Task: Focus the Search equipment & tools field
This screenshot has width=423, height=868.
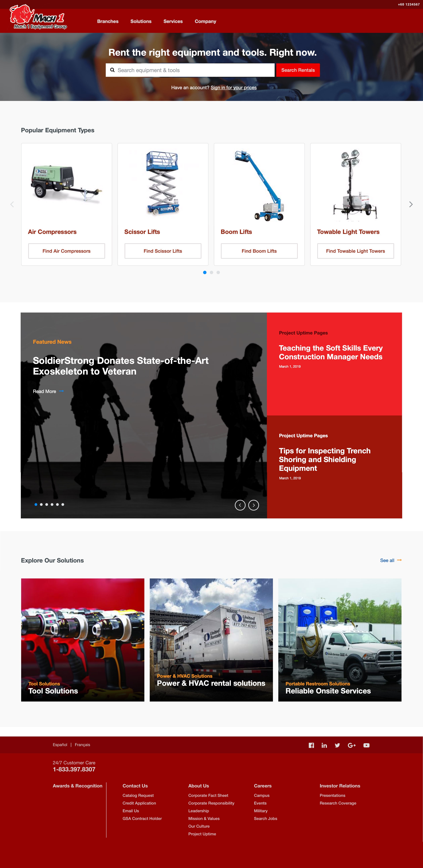Action: pyautogui.click(x=190, y=70)
